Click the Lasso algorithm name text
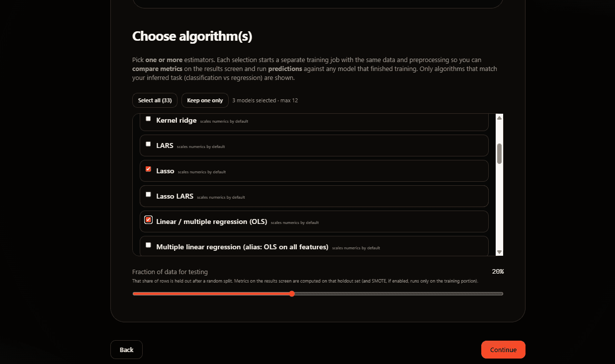This screenshot has height=364, width=615. coord(165,171)
